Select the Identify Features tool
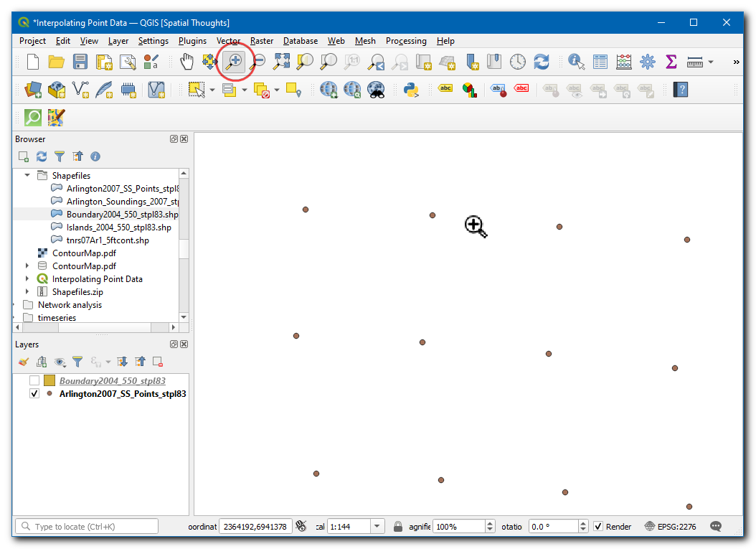756x549 pixels. [x=576, y=62]
